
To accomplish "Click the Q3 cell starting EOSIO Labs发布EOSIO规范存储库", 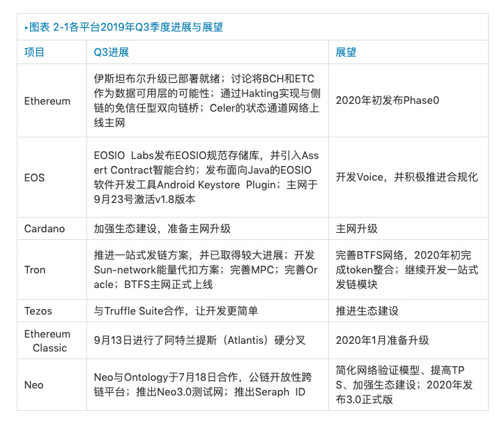I will point(206,177).
